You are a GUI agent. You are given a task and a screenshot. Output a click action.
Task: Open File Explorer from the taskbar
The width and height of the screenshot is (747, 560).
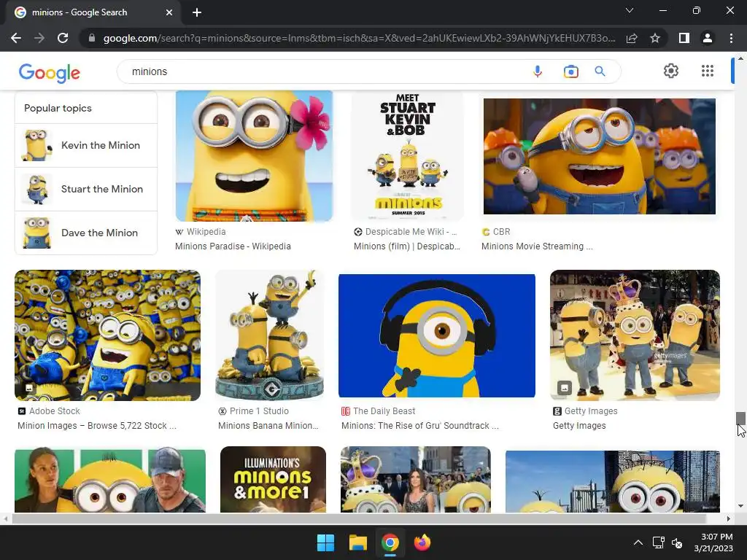(357, 542)
